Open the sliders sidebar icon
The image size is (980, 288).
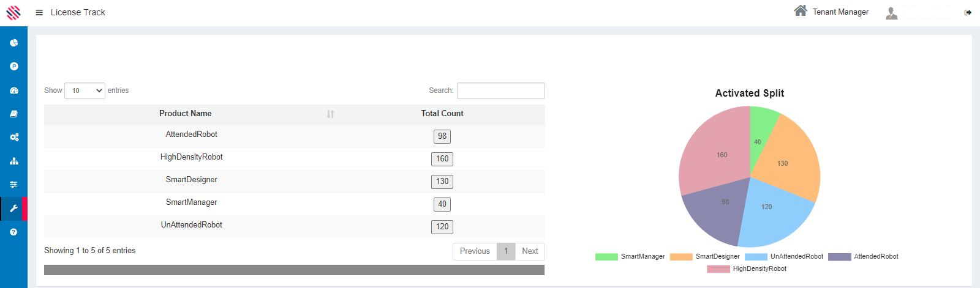tap(14, 185)
